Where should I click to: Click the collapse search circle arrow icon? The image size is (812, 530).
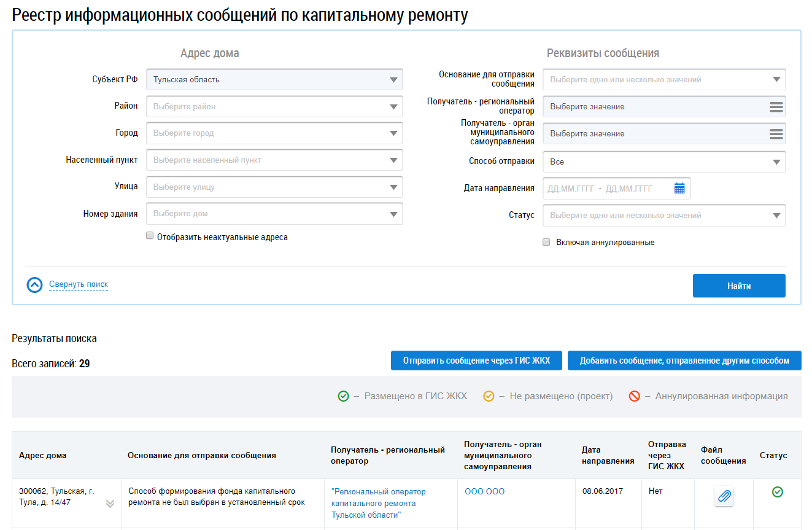(x=35, y=285)
